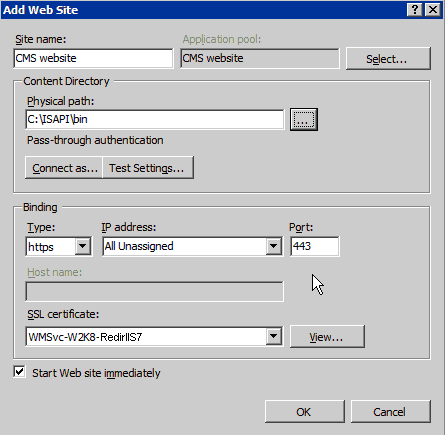Click the Application pool text box
The width and height of the screenshot is (445, 435).
click(260, 58)
